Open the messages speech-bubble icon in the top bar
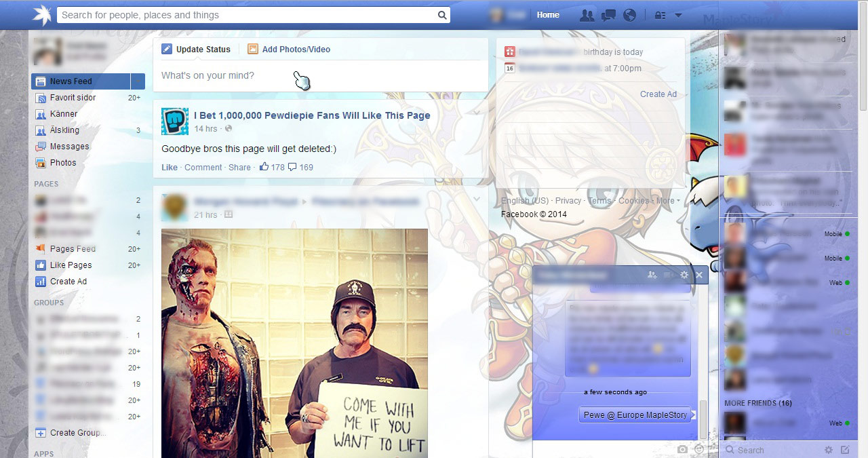868x458 pixels. pyautogui.click(x=609, y=15)
